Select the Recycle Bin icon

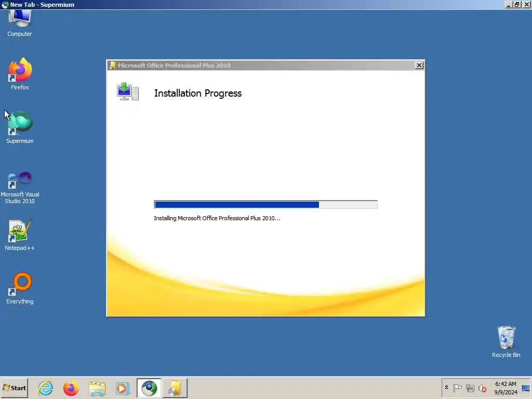click(x=506, y=341)
